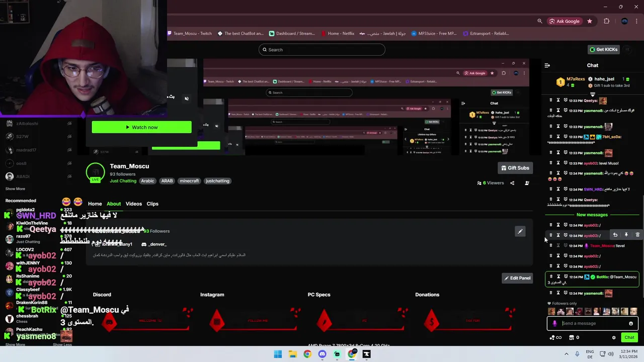The image size is (644, 362).
Task: Click the user icon beside share
Action: [x=527, y=183]
